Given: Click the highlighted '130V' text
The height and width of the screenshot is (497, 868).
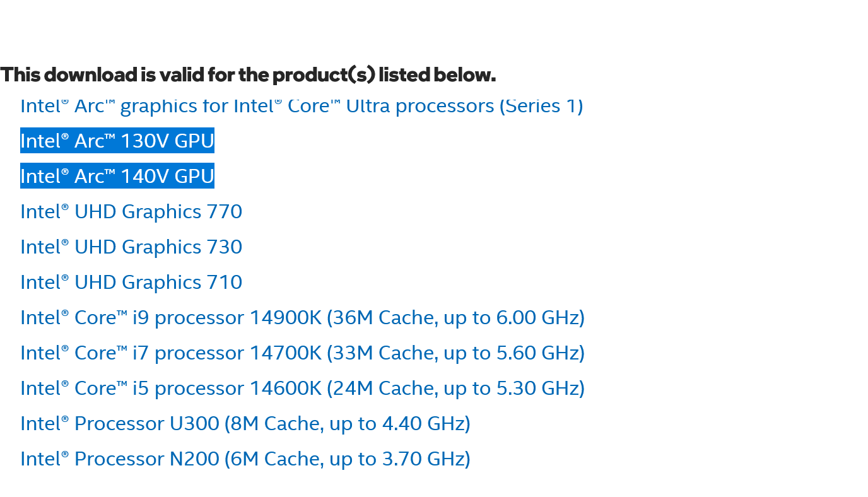Looking at the screenshot, I should (x=144, y=141).
